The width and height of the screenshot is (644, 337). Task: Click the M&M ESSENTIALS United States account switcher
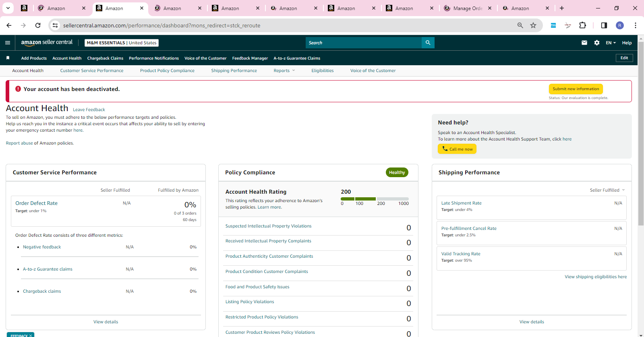[122, 43]
